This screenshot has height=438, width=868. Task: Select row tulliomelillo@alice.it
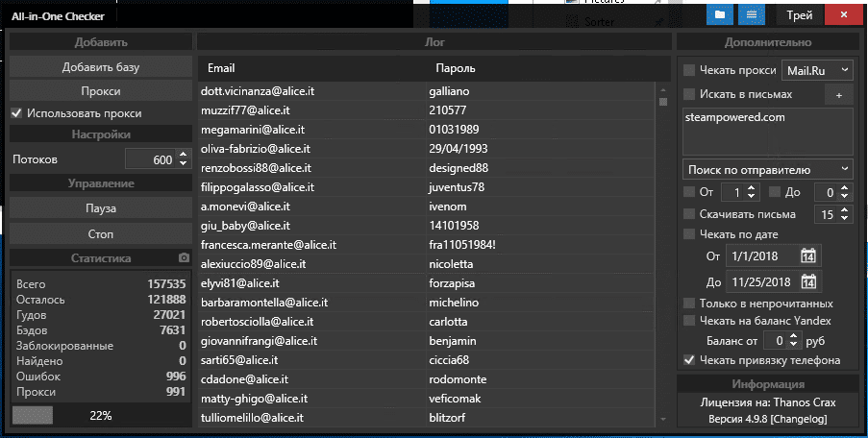point(426,418)
